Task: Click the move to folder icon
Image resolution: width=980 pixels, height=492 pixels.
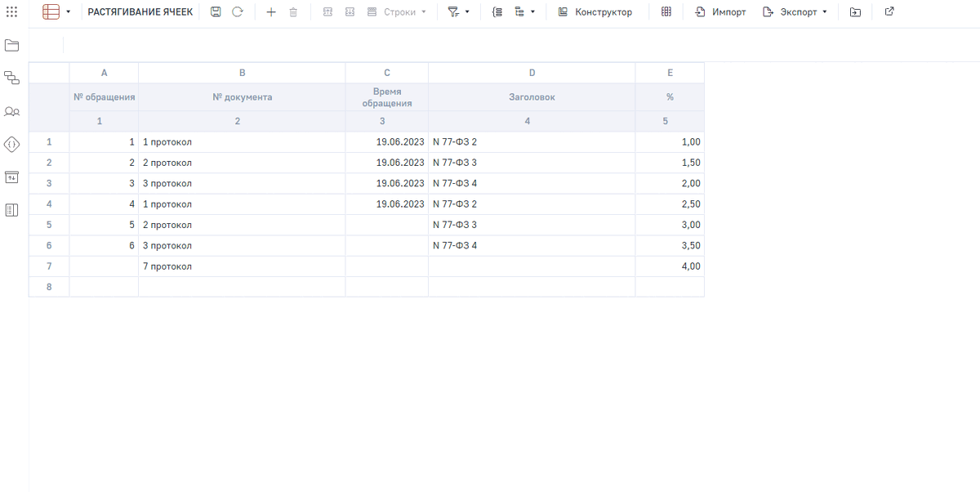Action: (855, 12)
